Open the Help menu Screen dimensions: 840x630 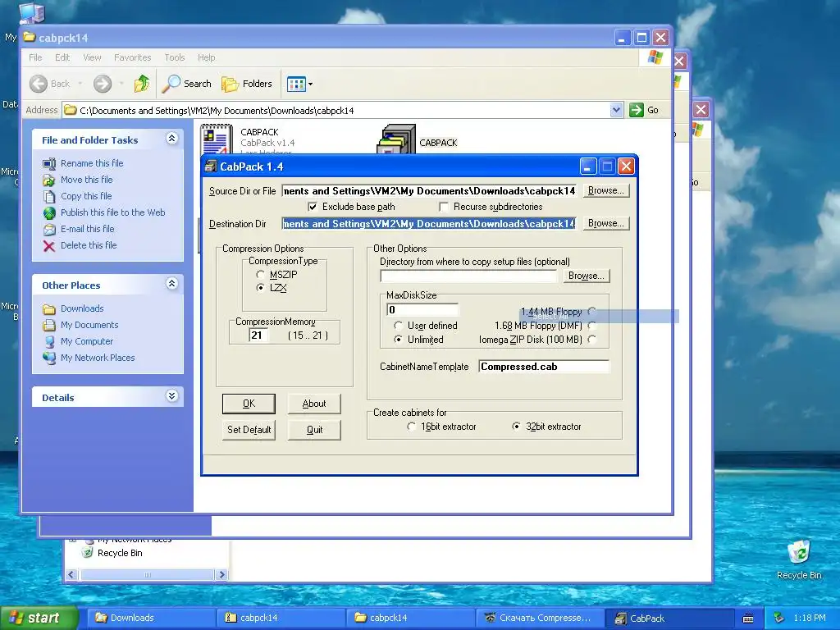(x=206, y=57)
